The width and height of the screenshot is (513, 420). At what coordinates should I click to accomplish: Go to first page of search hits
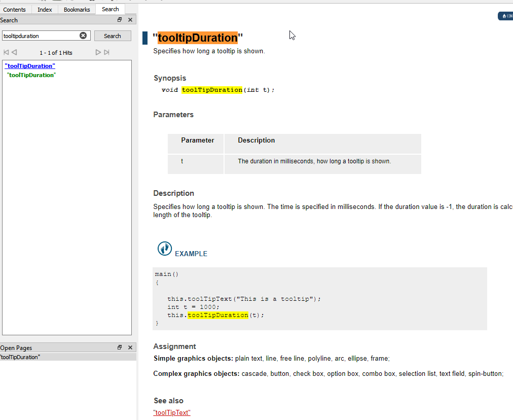pyautogui.click(x=6, y=52)
